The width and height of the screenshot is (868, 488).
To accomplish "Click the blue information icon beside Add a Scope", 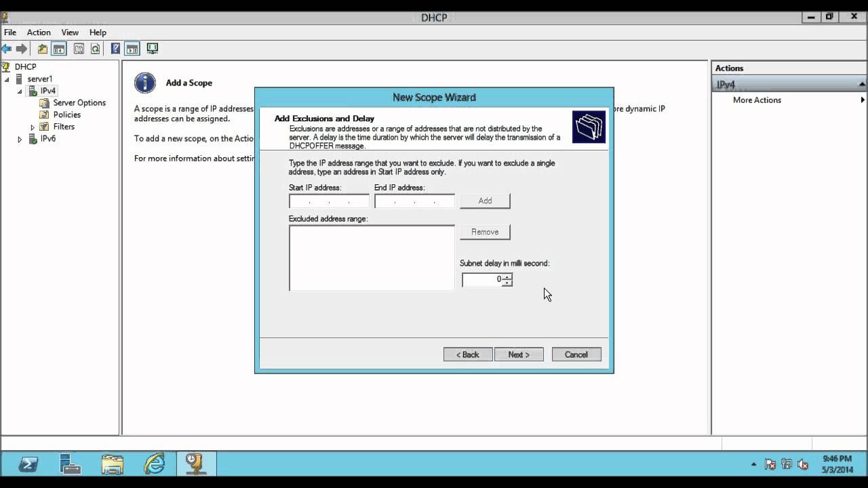I will coord(144,83).
